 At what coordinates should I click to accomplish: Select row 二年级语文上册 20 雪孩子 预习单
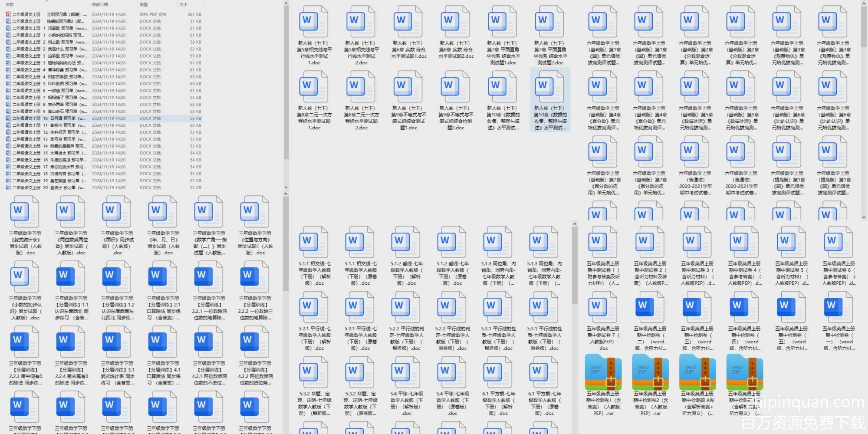pyautogui.click(x=103, y=188)
